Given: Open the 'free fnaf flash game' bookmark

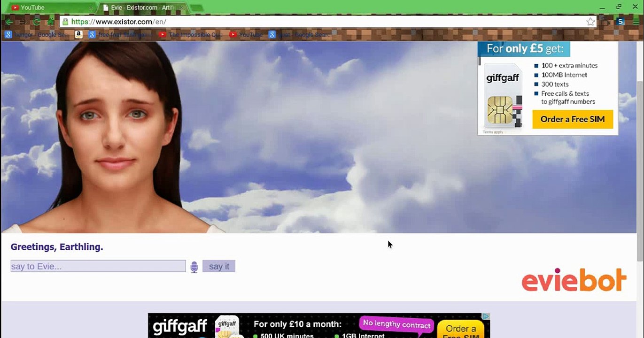Looking at the screenshot, I should [x=121, y=34].
